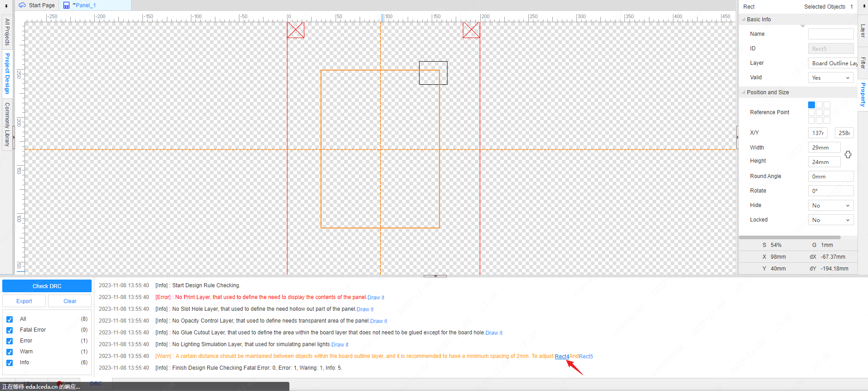
Task: Click the Name input field
Action: (x=831, y=34)
